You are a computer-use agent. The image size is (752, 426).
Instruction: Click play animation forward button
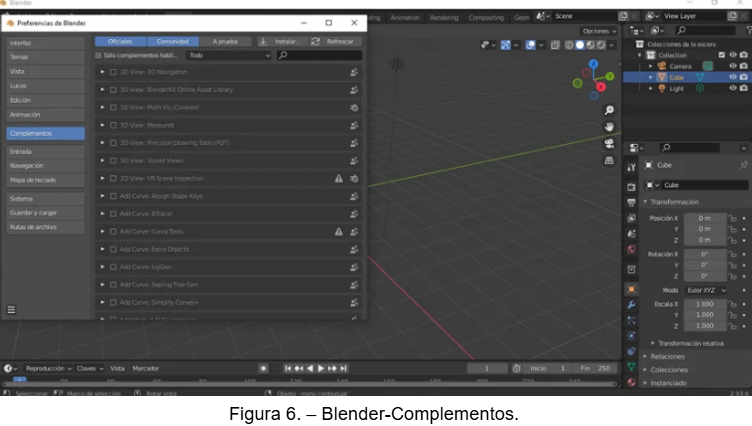pos(321,368)
